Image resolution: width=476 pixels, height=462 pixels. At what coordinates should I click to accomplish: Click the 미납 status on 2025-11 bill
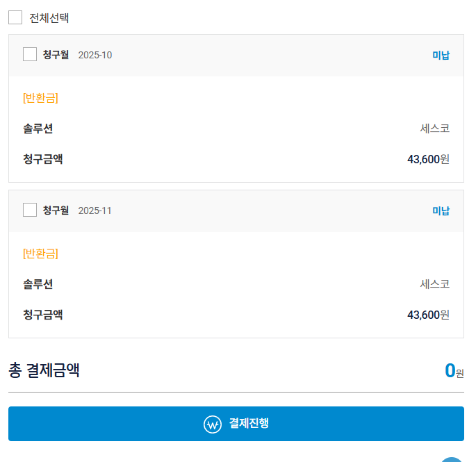441,211
